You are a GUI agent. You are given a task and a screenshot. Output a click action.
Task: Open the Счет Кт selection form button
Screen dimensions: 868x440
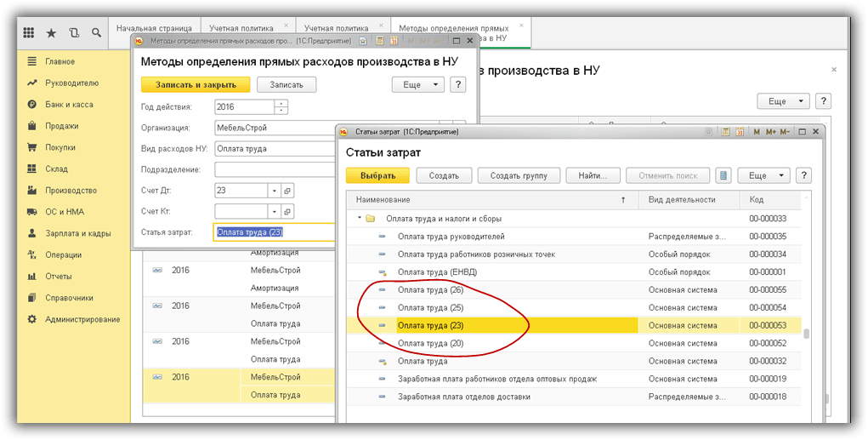point(287,212)
